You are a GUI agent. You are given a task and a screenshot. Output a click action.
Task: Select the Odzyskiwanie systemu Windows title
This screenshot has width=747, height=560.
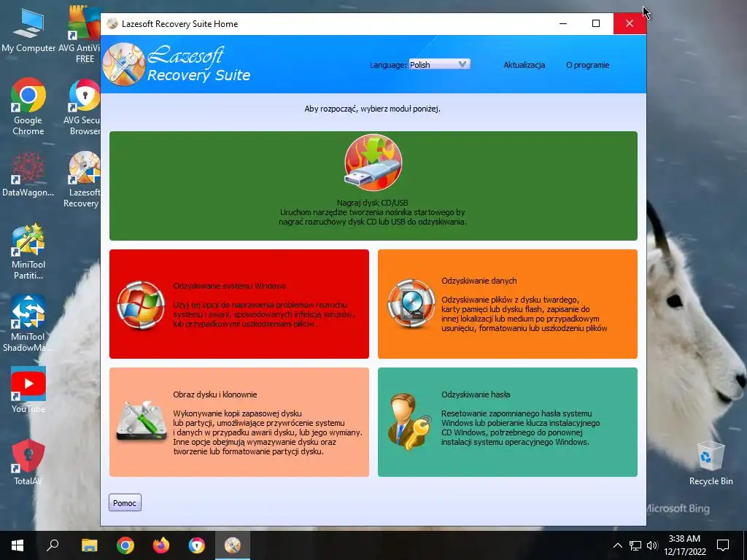point(229,286)
